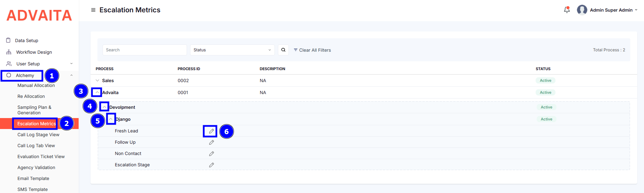Expand the Sales process row

point(97,80)
